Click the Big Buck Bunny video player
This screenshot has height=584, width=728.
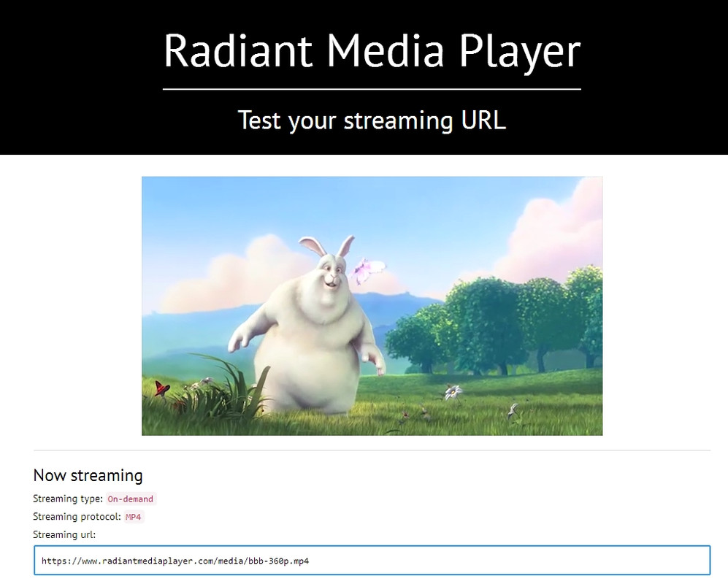[372, 306]
